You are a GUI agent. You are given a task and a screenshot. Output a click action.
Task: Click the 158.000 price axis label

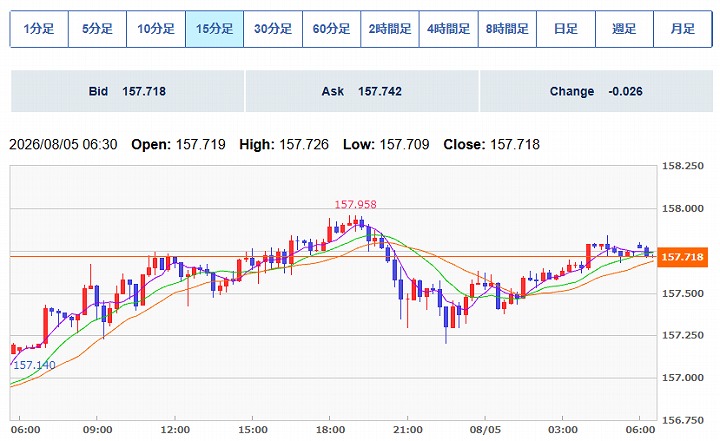(x=682, y=209)
